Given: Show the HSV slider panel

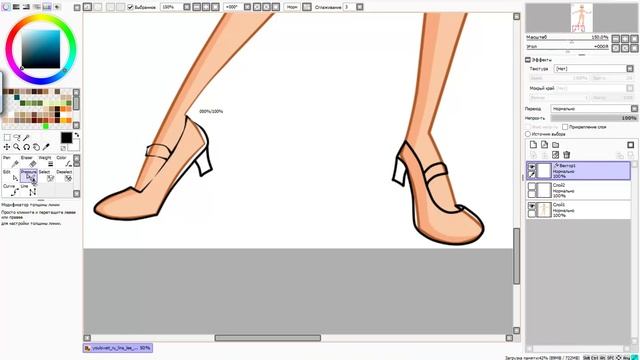Looking at the screenshot, I should [x=26, y=7].
